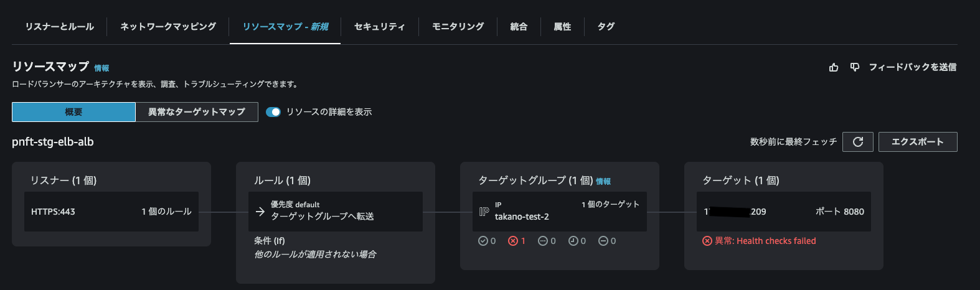
Task: Click the thumbs down feedback icon
Action: pos(855,67)
